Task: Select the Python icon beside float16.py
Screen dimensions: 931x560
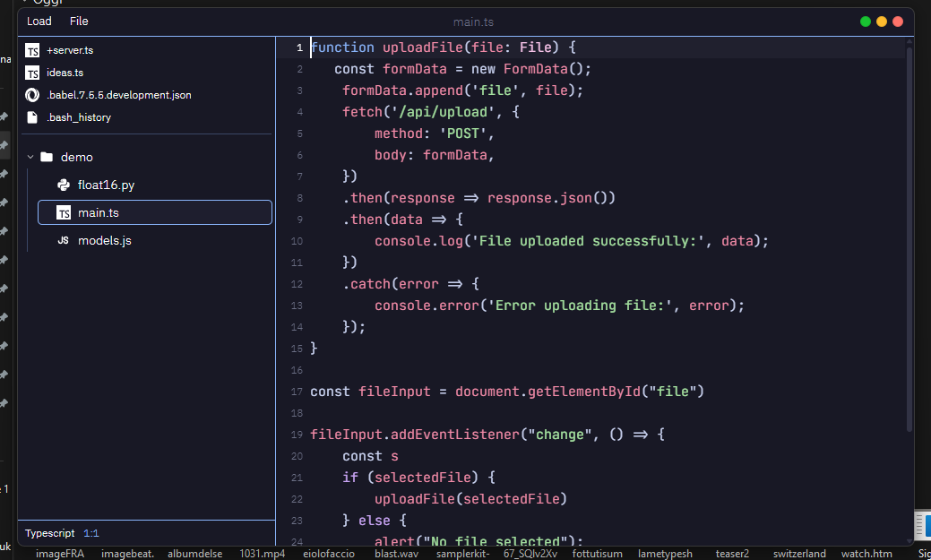Action: tap(63, 184)
